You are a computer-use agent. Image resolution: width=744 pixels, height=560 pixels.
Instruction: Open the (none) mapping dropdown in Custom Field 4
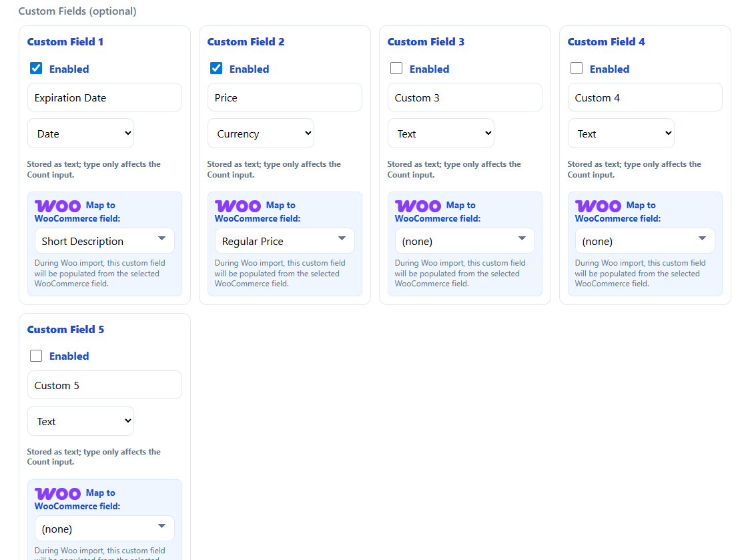click(x=645, y=240)
